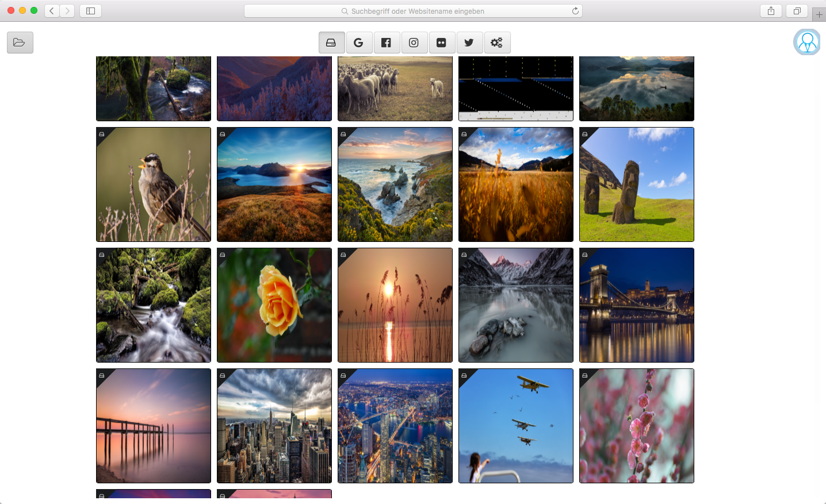
Task: Click drive badge on Moai photo
Action: (585, 134)
